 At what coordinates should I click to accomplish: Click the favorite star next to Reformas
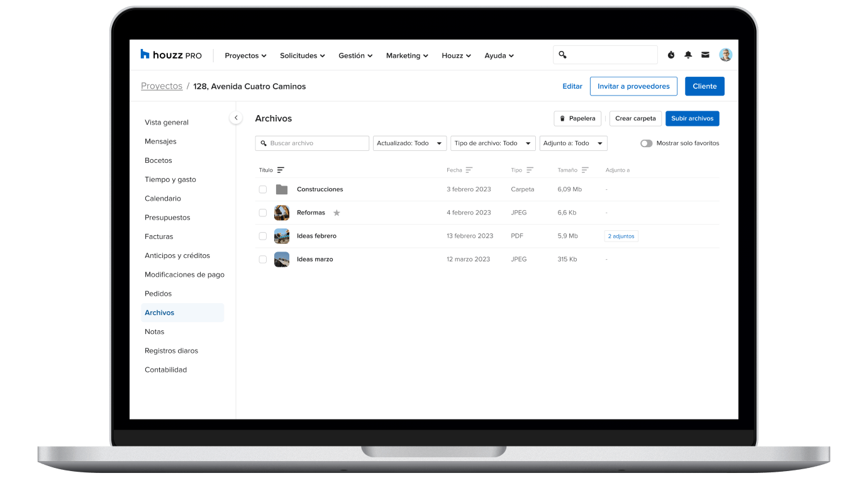coord(337,213)
